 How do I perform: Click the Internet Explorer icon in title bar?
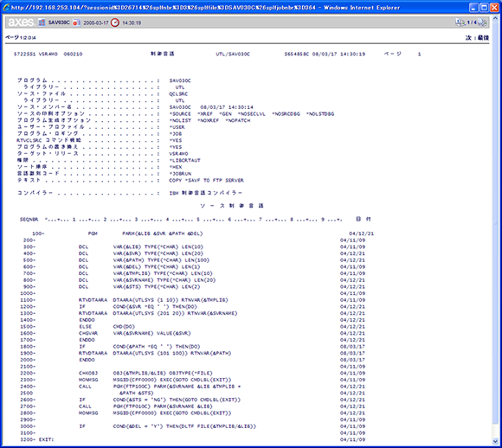point(6,8)
